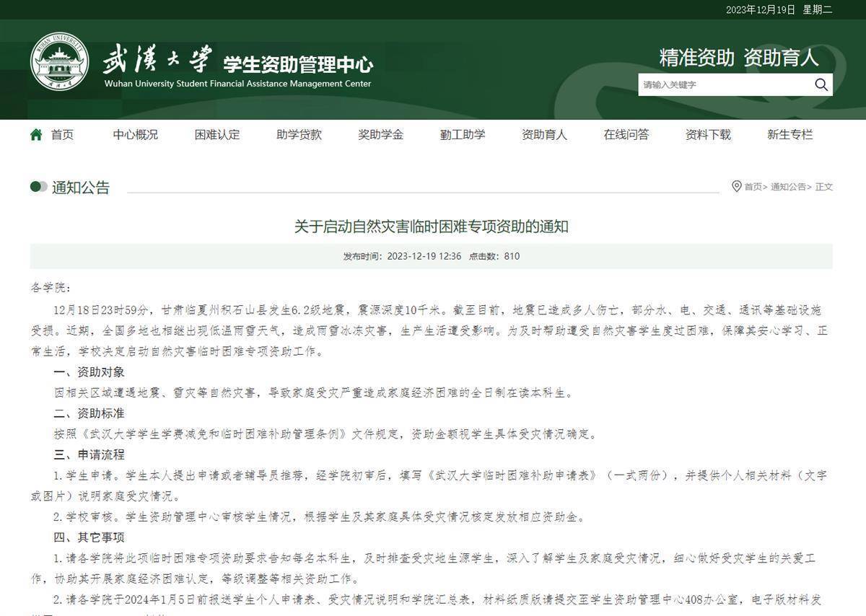
Task: Go to the 助学贷款 section
Action: [x=299, y=135]
